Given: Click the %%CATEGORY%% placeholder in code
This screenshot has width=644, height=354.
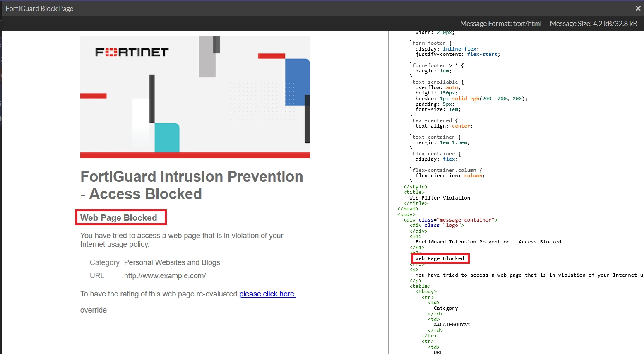Looking at the screenshot, I should pyautogui.click(x=452, y=325).
